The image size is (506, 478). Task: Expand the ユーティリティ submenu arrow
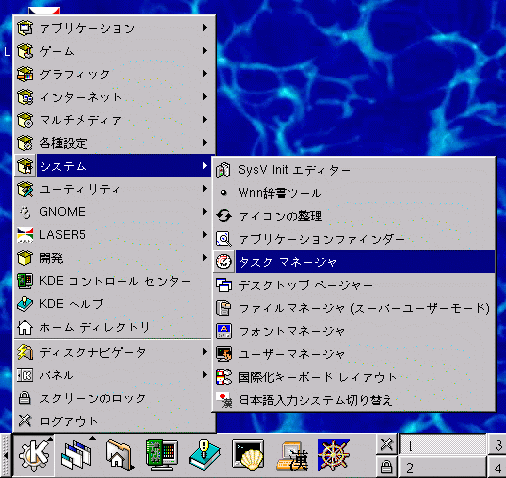(x=205, y=189)
